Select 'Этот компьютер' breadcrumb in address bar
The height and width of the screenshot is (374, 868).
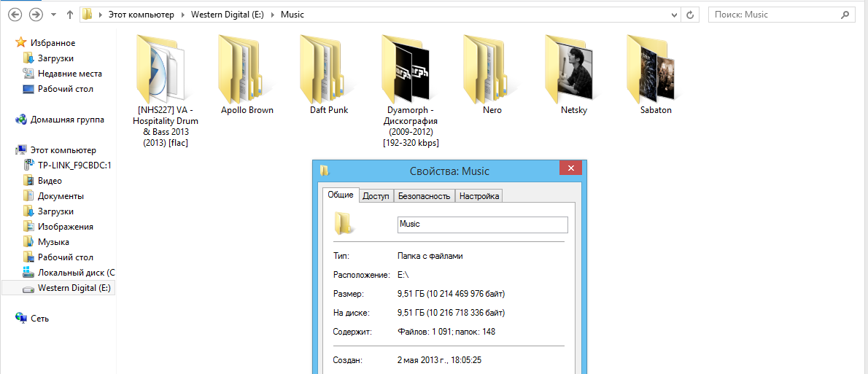pos(143,15)
